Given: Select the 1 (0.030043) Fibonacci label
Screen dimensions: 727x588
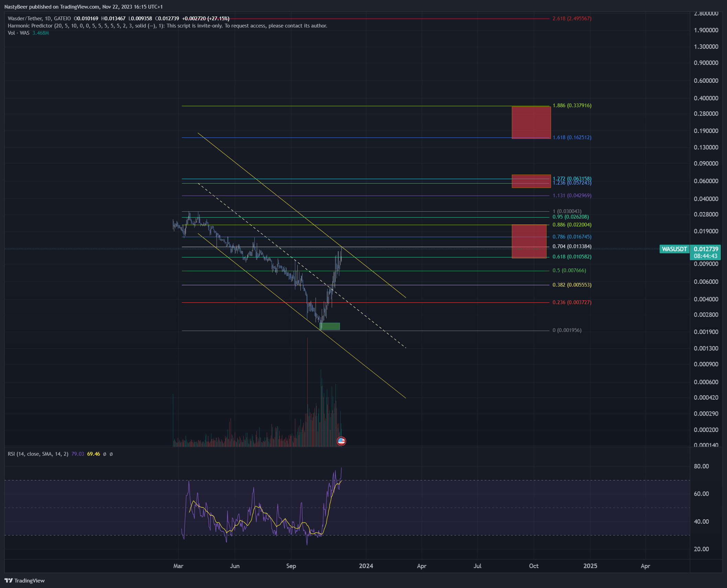Looking at the screenshot, I should pyautogui.click(x=567, y=211).
